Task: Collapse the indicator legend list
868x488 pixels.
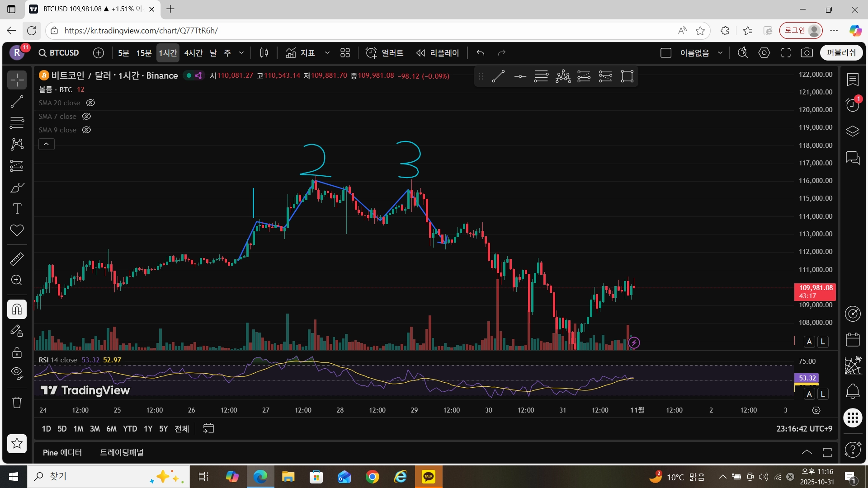Action: click(x=46, y=144)
